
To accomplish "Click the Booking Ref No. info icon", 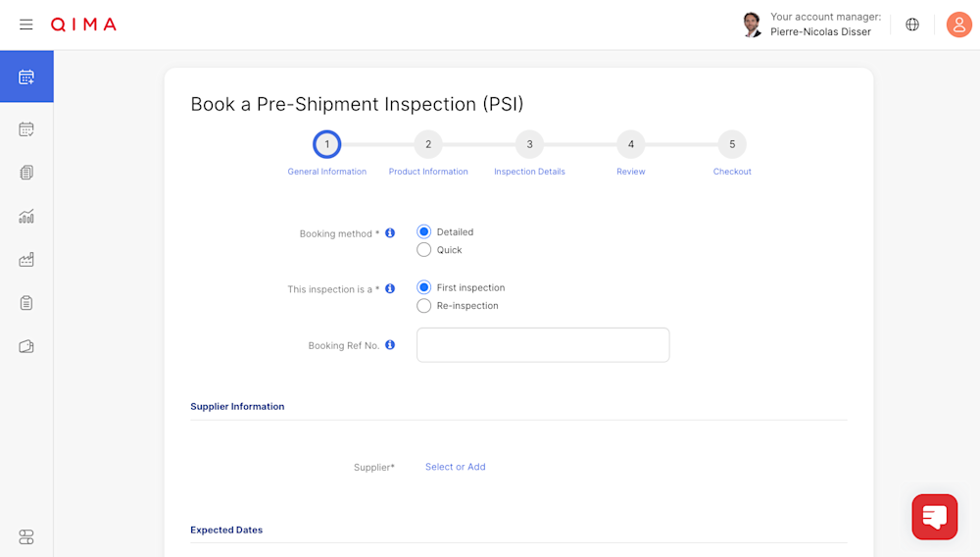I will (x=390, y=345).
